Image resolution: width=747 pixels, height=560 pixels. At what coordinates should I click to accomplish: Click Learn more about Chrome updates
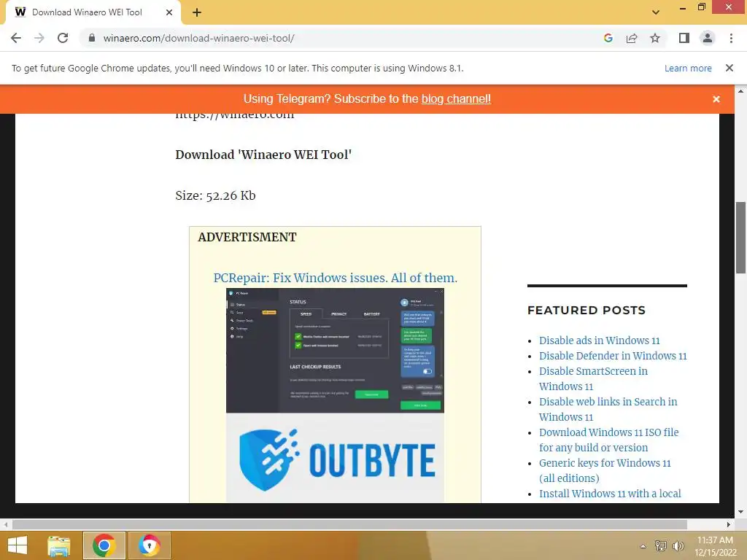click(x=688, y=68)
